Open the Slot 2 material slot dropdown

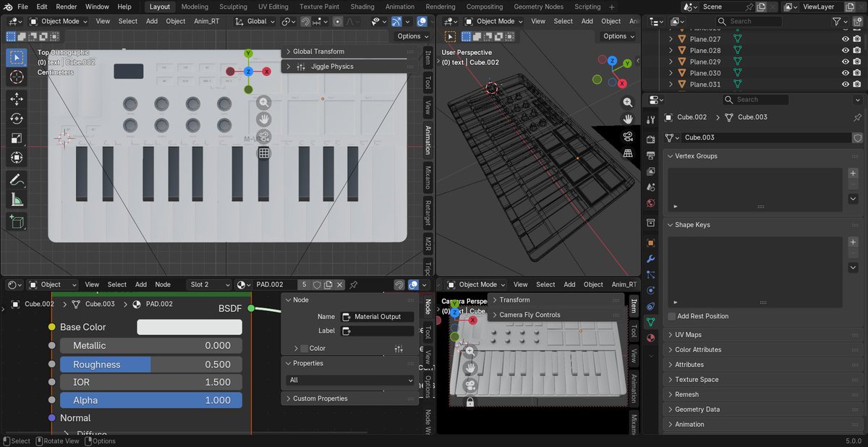[210, 285]
